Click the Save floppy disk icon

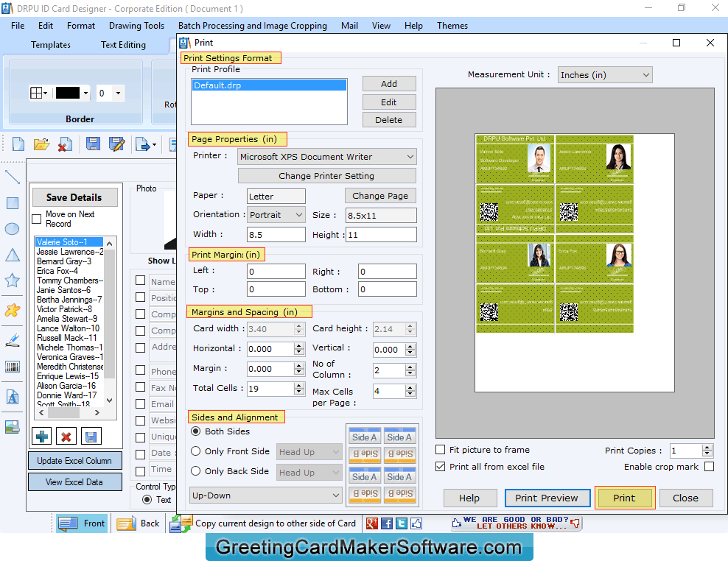93,144
